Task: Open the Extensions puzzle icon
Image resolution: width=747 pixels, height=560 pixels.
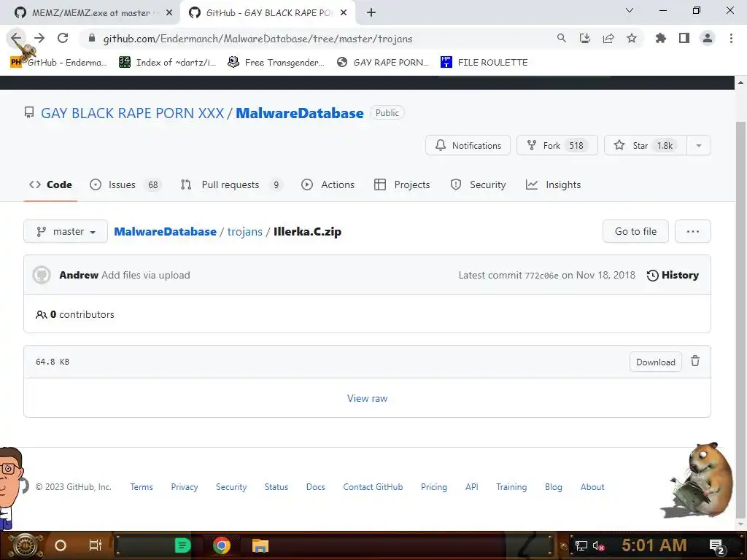Action: point(661,38)
